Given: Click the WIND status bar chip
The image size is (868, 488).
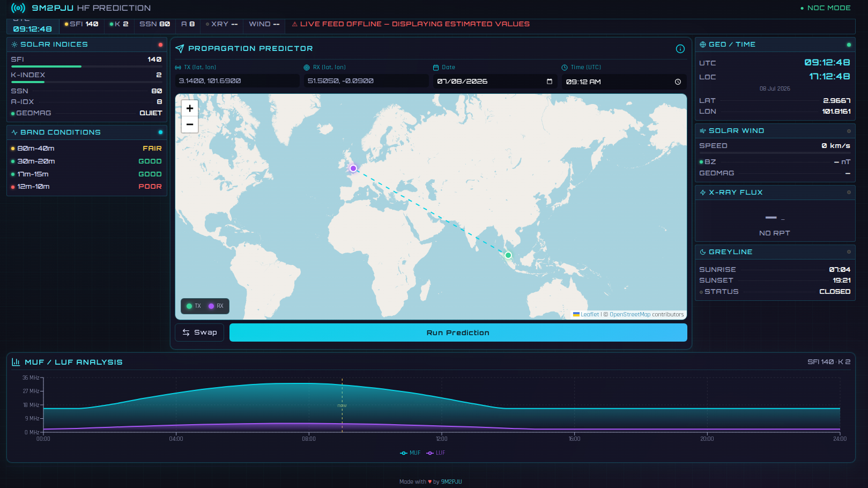Looking at the screenshot, I should coord(264,24).
